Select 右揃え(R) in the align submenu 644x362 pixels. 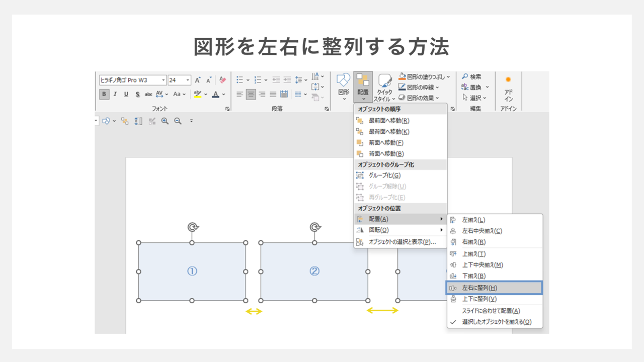[495, 242]
